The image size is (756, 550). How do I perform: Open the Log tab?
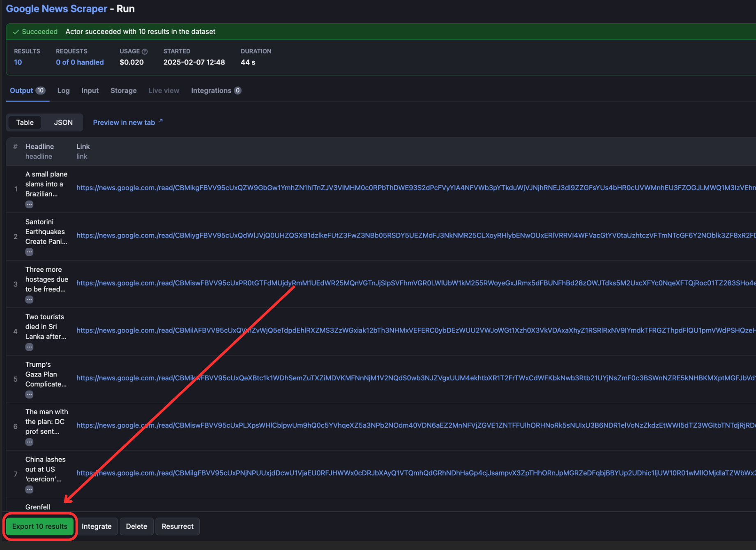tap(63, 90)
